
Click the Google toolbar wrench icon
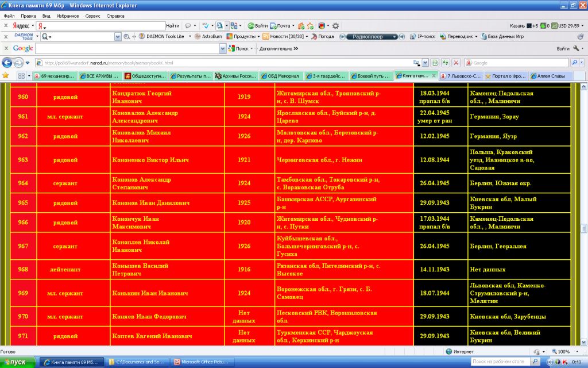coord(576,49)
